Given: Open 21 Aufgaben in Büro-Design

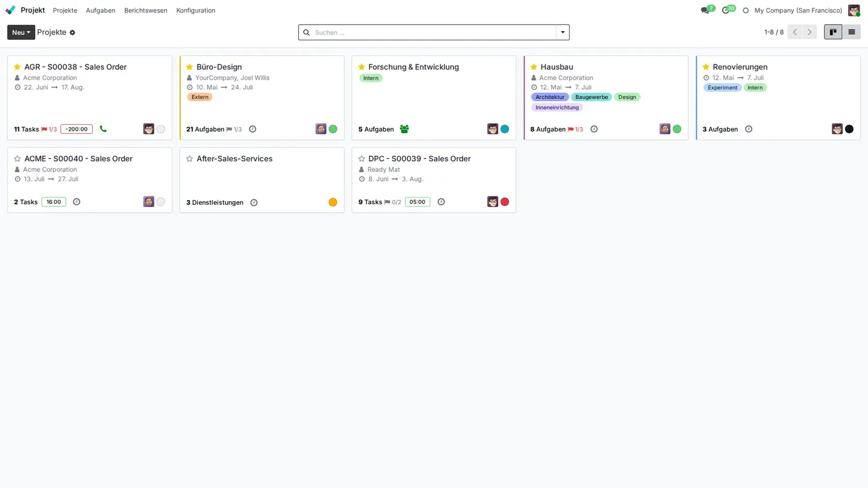Looking at the screenshot, I should [x=205, y=129].
